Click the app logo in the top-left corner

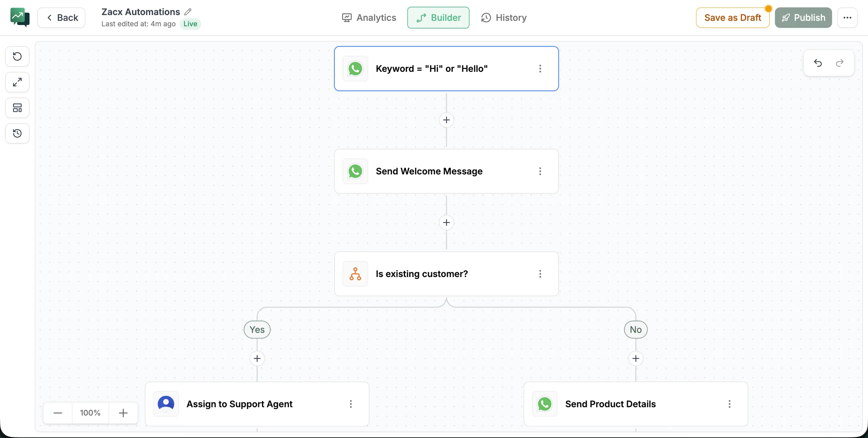20,17
